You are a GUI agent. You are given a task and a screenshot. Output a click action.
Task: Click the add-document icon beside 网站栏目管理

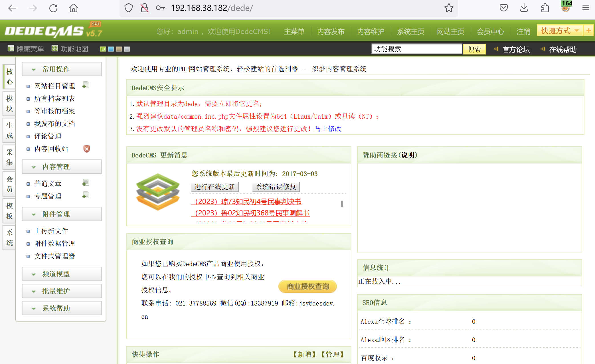[86, 85]
